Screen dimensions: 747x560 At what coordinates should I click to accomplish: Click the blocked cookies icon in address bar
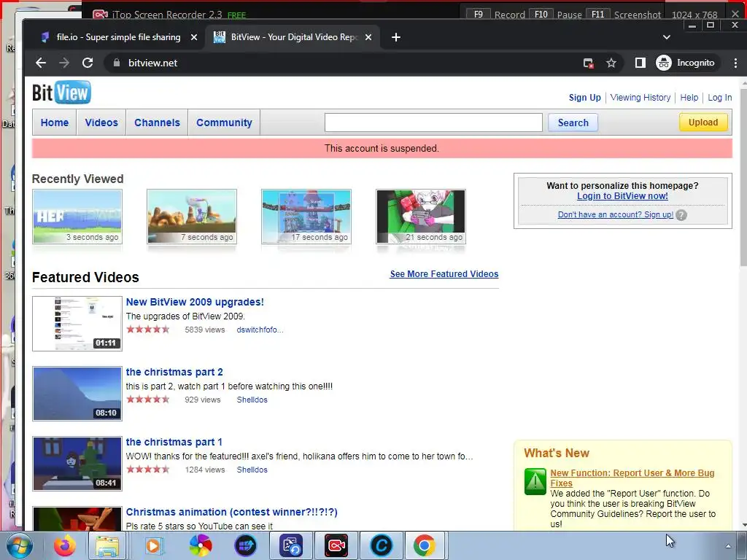point(589,63)
